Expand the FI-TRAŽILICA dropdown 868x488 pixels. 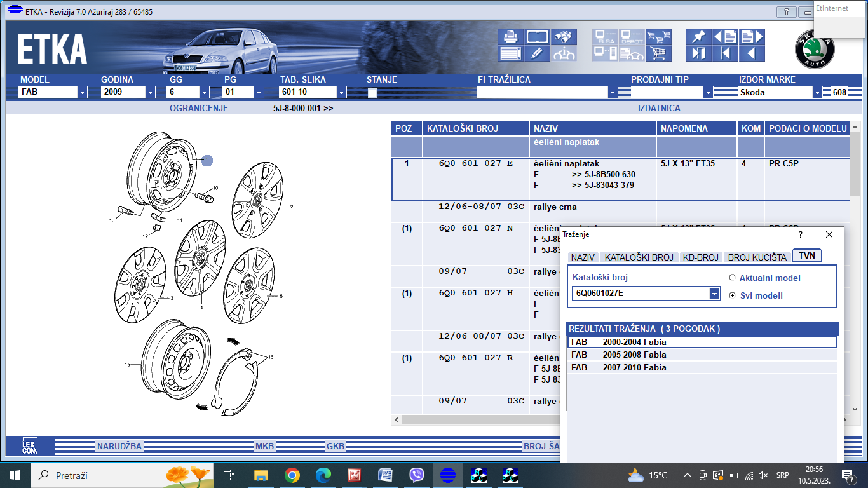[x=613, y=92]
